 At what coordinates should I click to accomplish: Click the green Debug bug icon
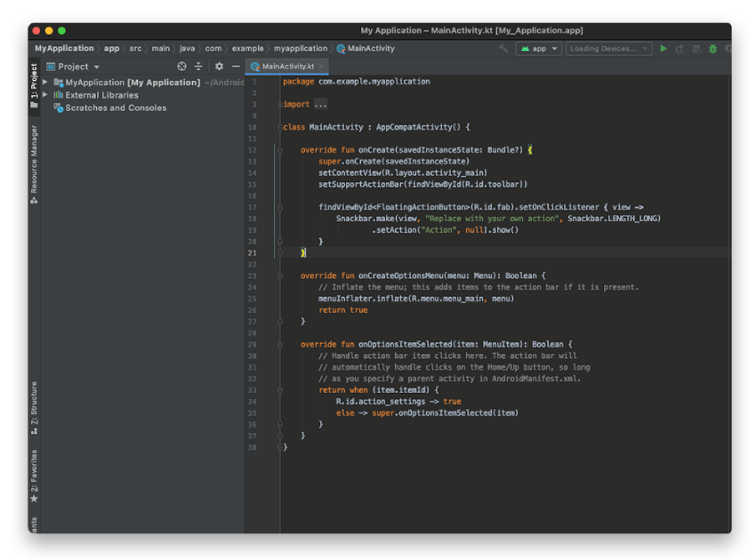[x=712, y=49]
